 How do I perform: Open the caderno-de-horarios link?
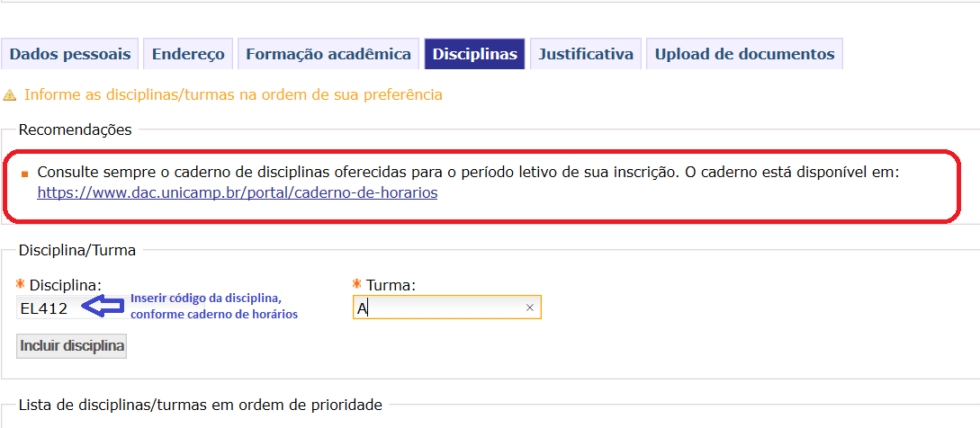coord(238,193)
